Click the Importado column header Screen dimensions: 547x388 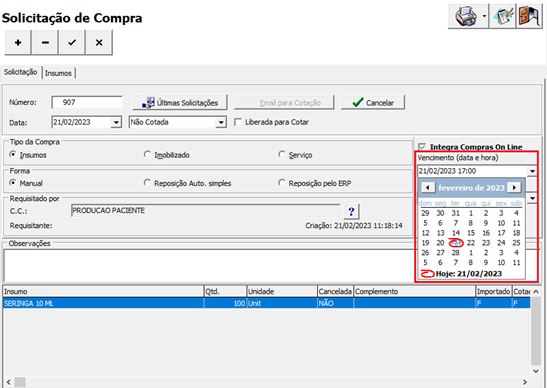(494, 291)
